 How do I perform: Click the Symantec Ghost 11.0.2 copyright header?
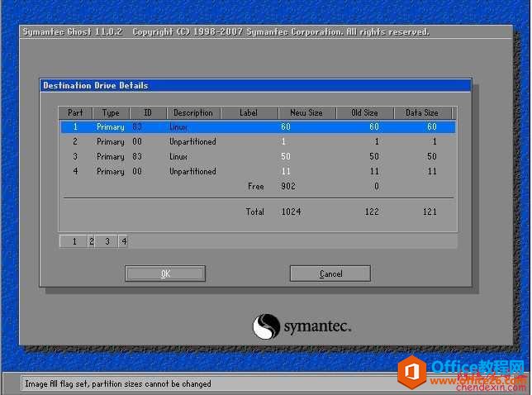[226, 32]
